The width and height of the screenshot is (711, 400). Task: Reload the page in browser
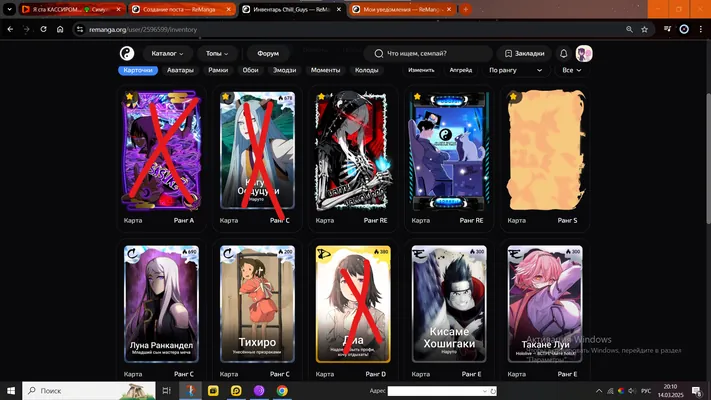44,29
